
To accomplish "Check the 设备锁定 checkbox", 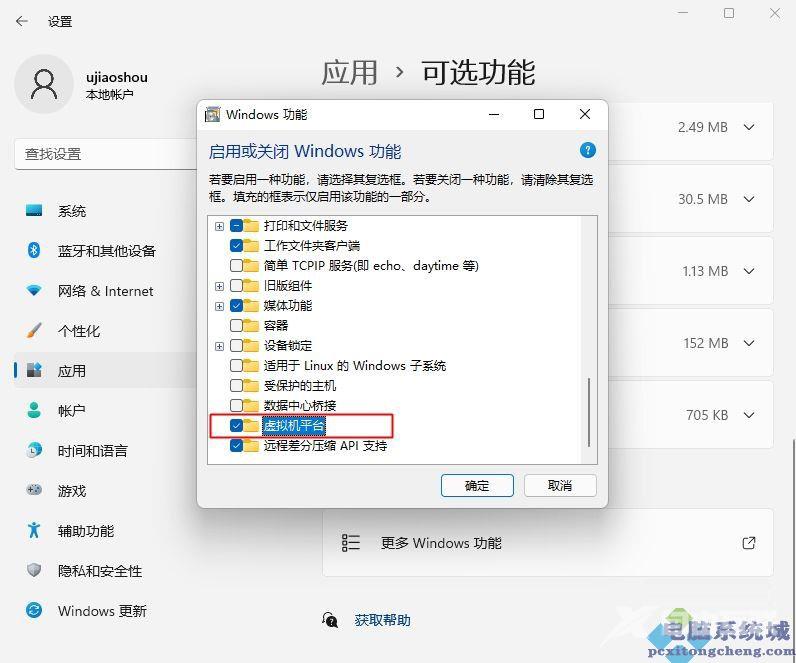I will pyautogui.click(x=236, y=346).
